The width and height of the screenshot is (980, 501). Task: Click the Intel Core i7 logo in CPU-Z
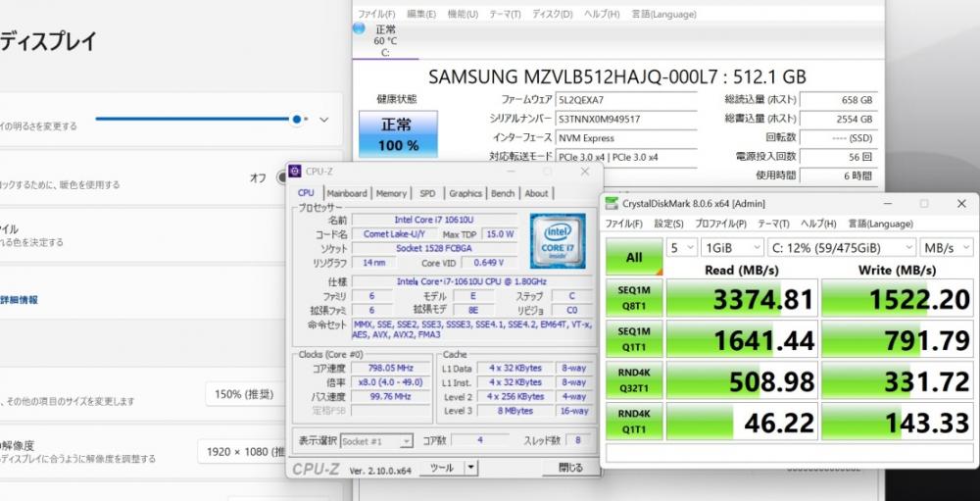558,241
